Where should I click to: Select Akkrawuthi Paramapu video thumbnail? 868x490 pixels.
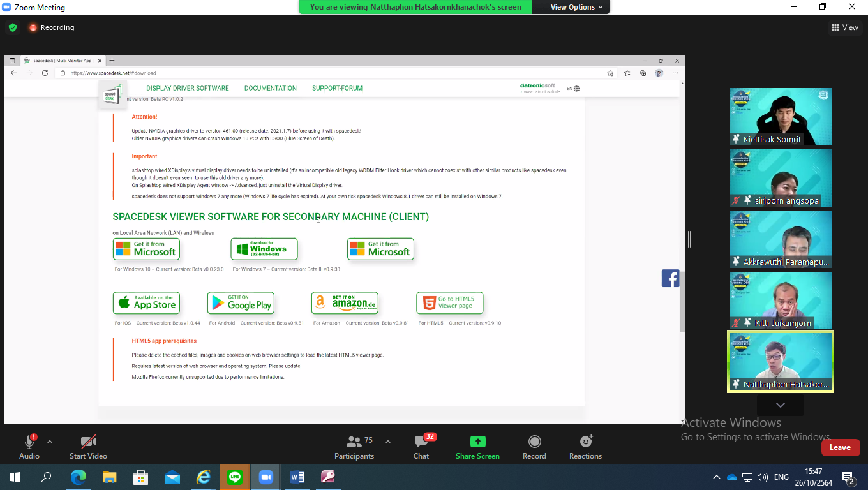pos(781,239)
